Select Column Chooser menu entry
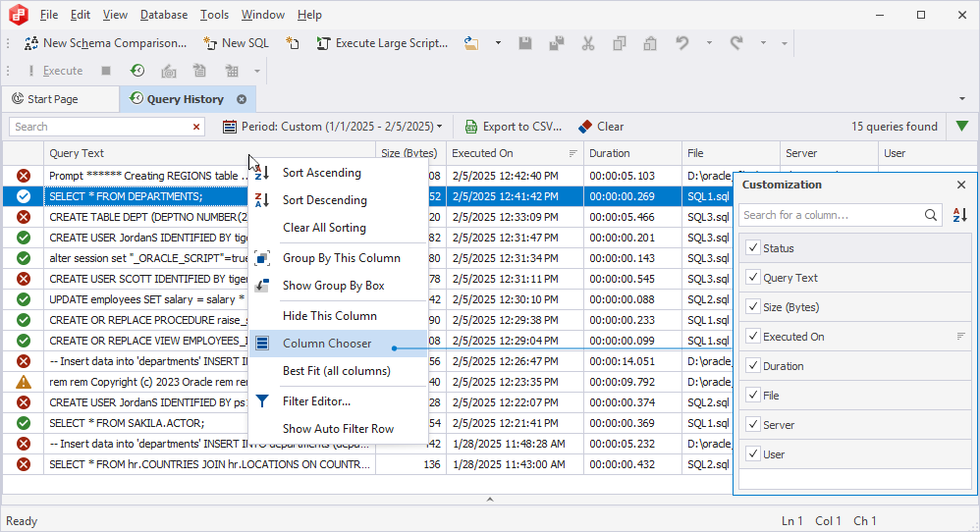This screenshot has height=532, width=980. pyautogui.click(x=338, y=344)
